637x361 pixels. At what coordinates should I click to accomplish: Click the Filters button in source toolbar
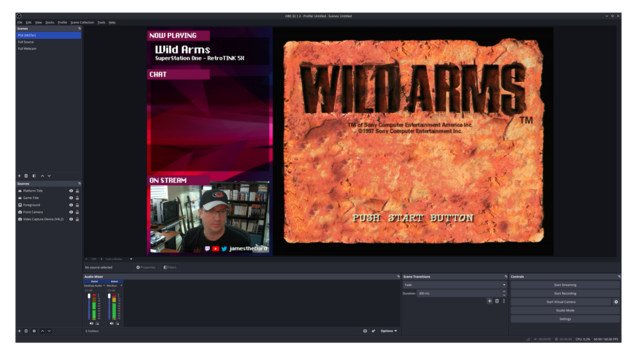point(170,267)
